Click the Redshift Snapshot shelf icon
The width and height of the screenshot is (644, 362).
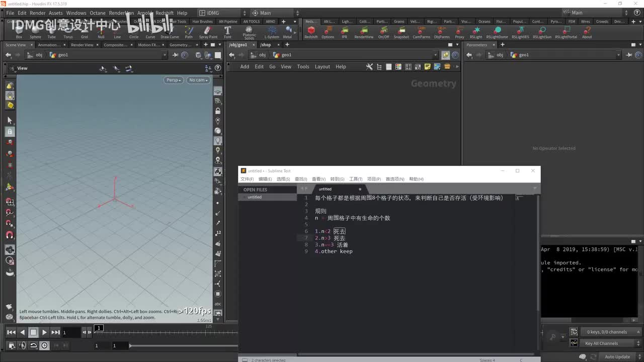pos(401,32)
